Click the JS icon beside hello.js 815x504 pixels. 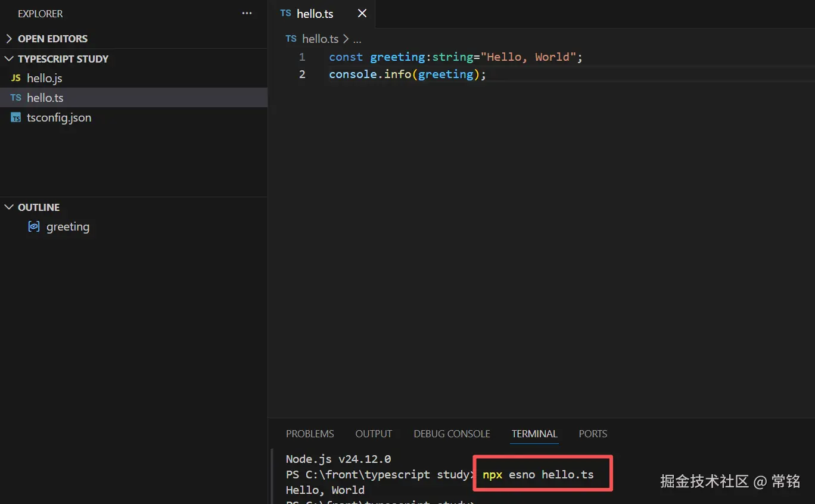pos(16,78)
